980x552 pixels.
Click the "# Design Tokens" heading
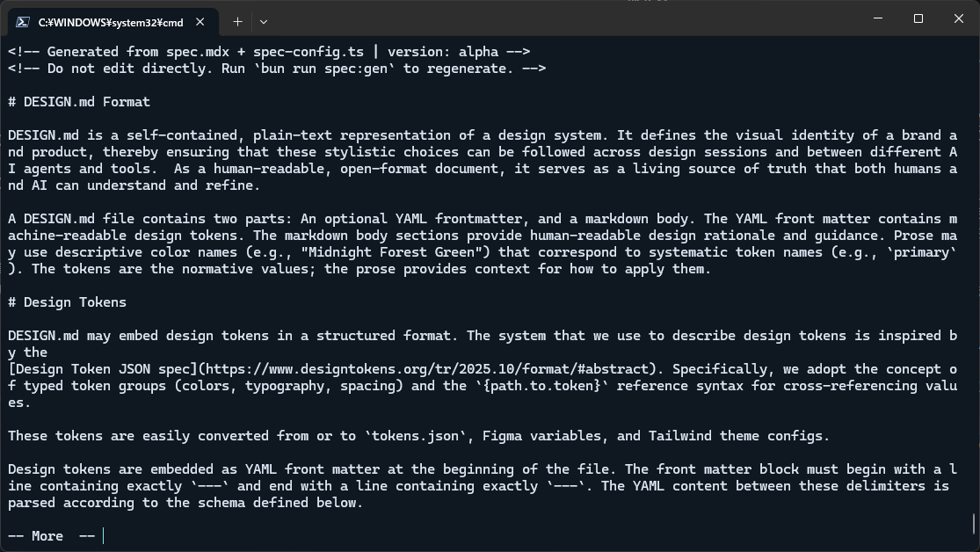(x=67, y=302)
